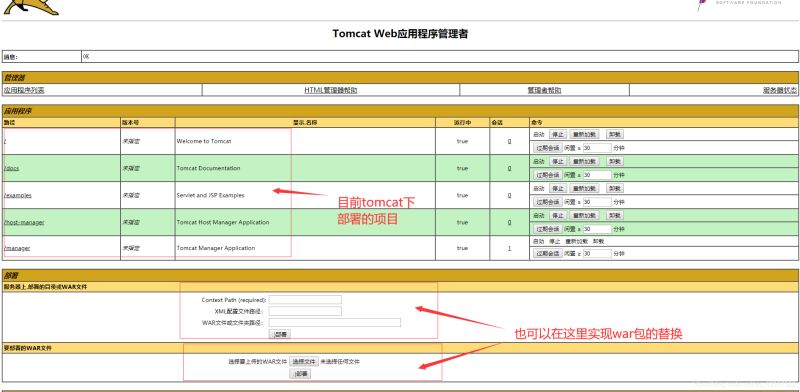The height and width of the screenshot is (392, 800).
Task: Stop (停止) the Welcome to Tomcat app
Action: [x=557, y=134]
